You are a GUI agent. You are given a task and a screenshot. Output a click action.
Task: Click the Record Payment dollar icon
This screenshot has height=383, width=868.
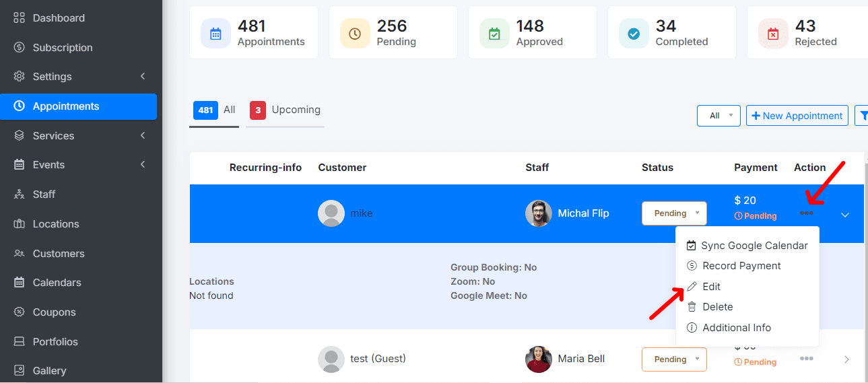click(x=692, y=266)
